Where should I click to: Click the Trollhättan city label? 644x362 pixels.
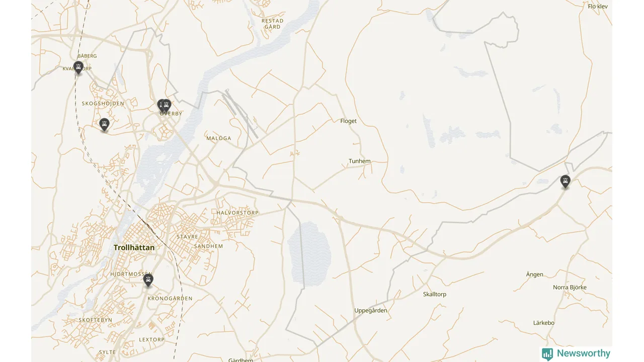[134, 247]
